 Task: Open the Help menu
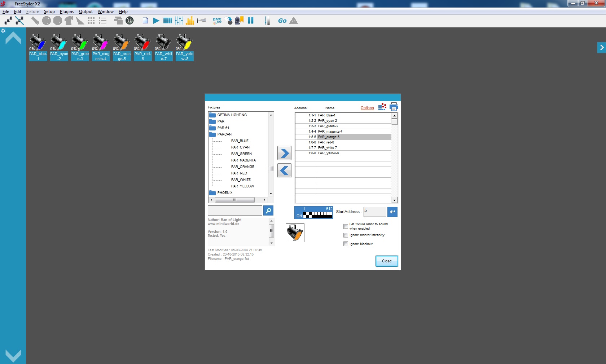123,12
